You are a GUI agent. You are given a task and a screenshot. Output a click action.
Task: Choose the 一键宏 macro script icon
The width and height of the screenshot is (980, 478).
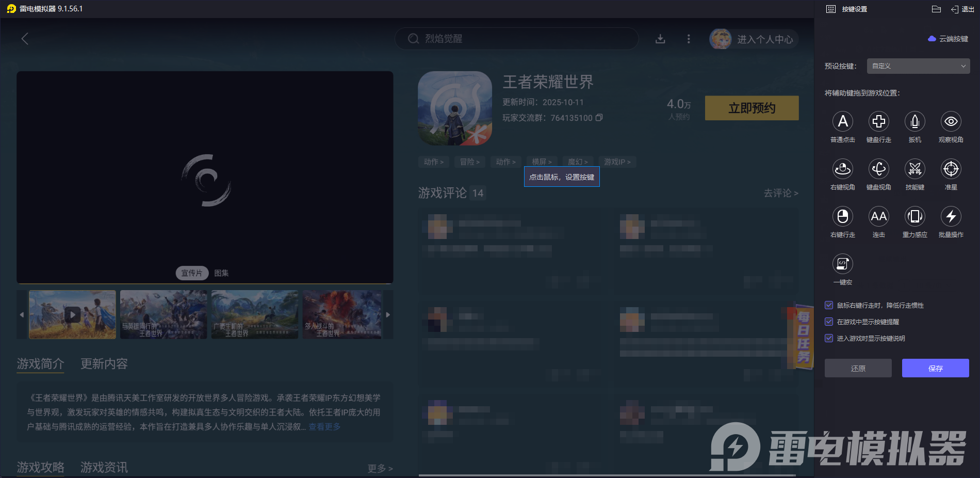point(843,264)
